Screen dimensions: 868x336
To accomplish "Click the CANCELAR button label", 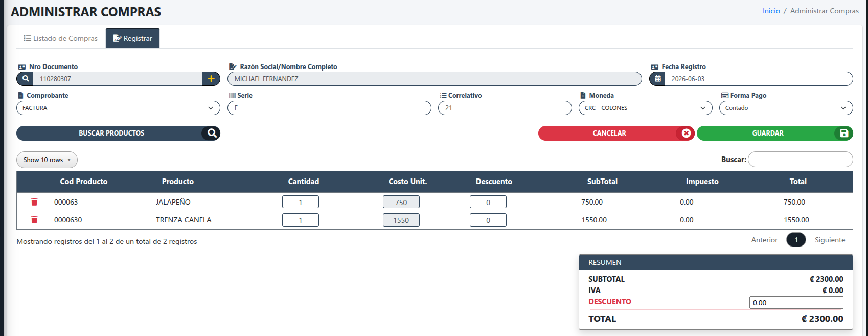I will (x=609, y=133).
